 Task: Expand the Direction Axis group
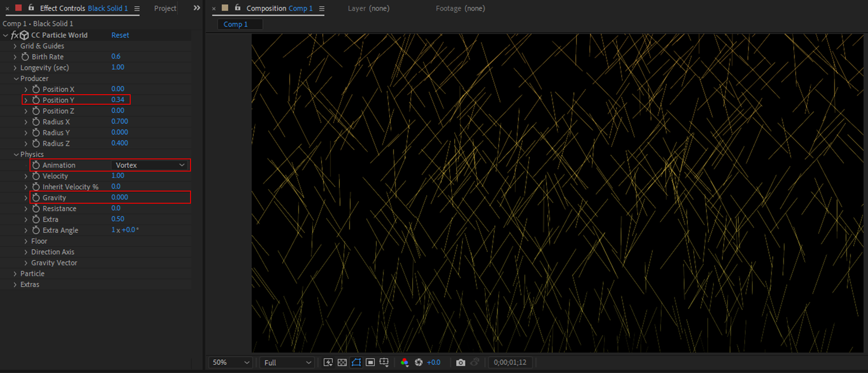point(26,252)
